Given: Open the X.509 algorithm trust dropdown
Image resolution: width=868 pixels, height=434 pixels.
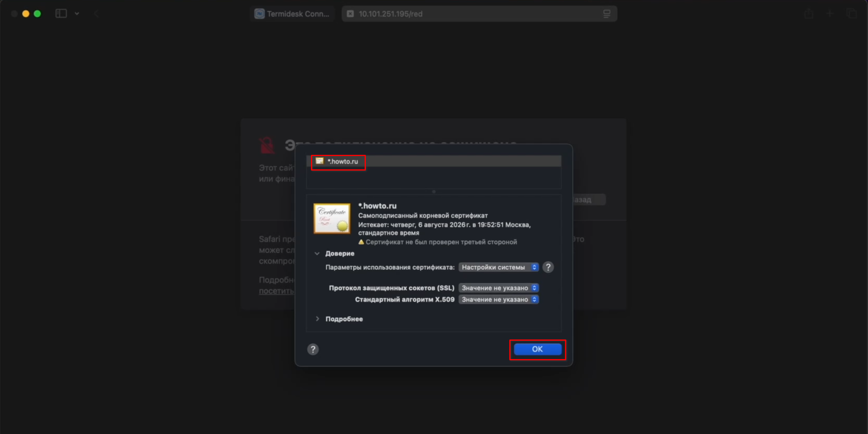Looking at the screenshot, I should click(498, 300).
